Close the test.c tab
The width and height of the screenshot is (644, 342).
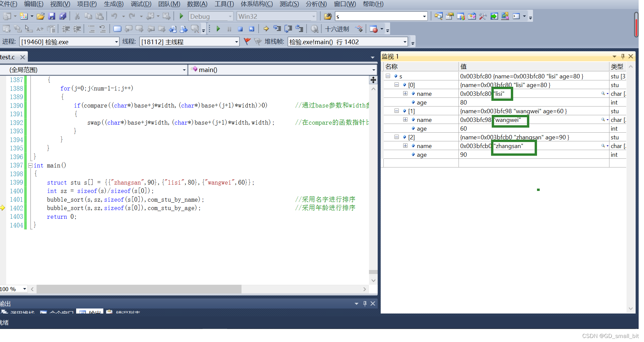click(23, 57)
